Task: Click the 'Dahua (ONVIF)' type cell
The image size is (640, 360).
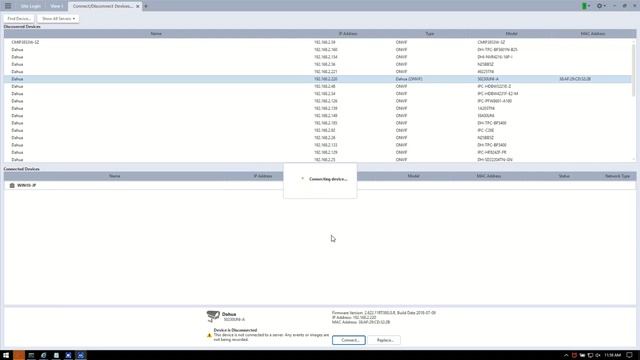Action: (x=409, y=79)
